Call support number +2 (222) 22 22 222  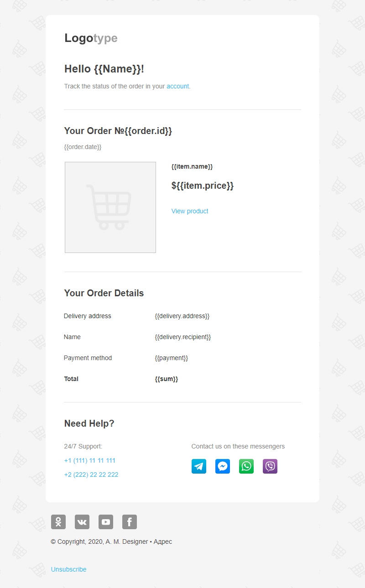coord(91,475)
